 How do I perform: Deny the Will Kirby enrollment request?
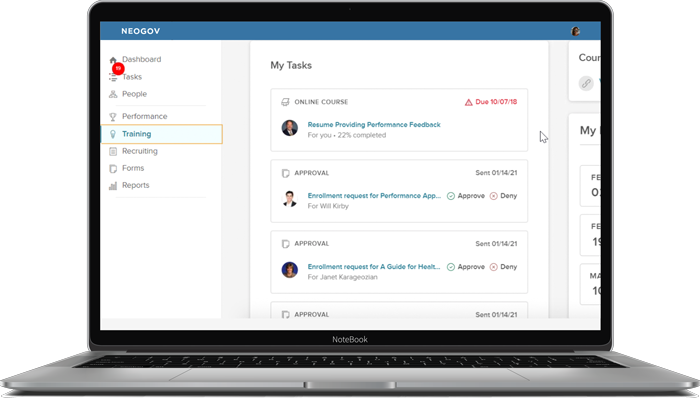coord(504,196)
